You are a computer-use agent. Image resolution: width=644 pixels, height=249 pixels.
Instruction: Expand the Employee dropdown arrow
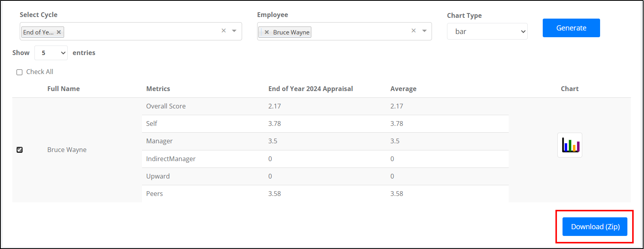(424, 31)
